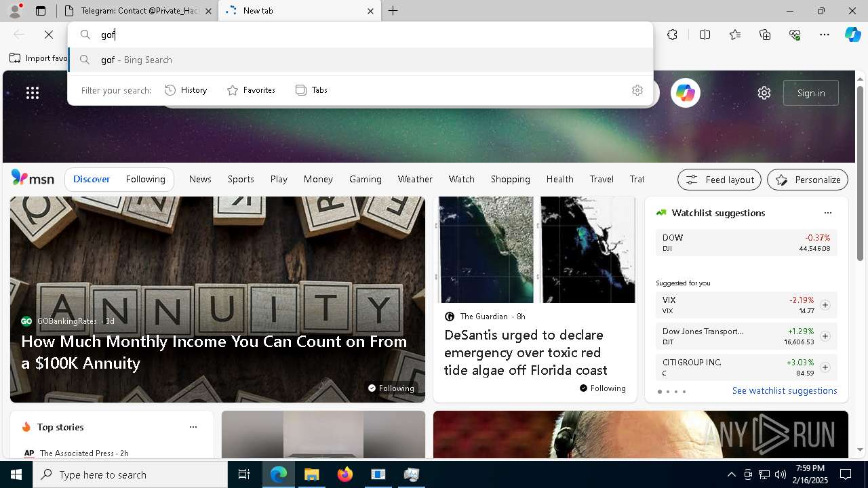This screenshot has width=868, height=488.
Task: Close the Telegram contact tab
Action: tap(208, 11)
